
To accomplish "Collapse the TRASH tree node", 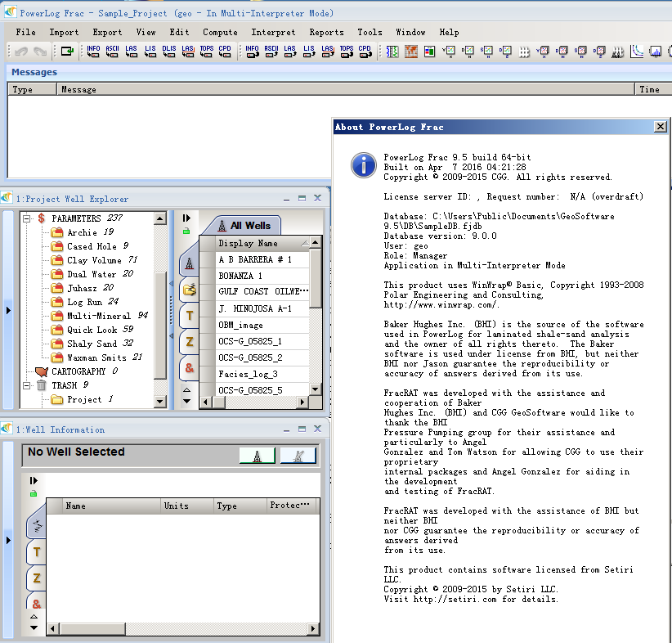I will coord(27,385).
